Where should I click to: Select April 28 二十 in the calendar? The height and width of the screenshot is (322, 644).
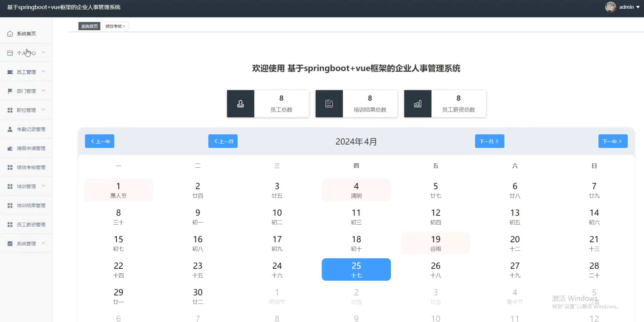[594, 270]
